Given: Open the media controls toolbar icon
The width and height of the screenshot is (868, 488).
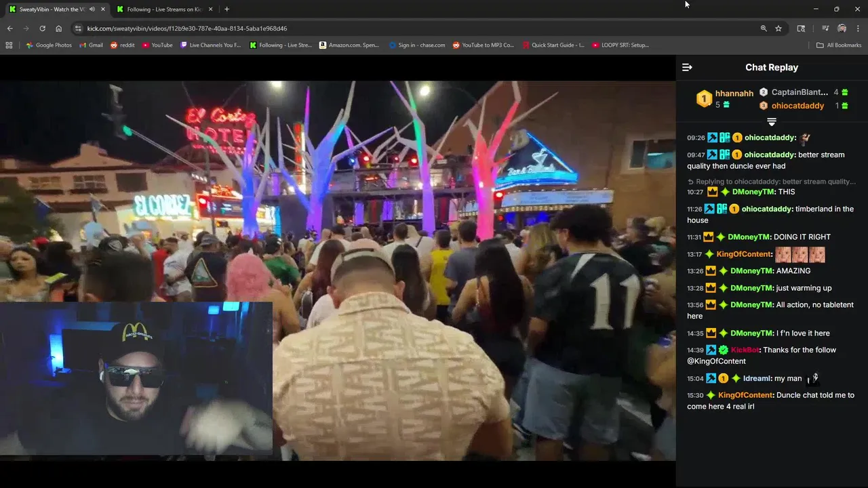Looking at the screenshot, I should click(825, 28).
